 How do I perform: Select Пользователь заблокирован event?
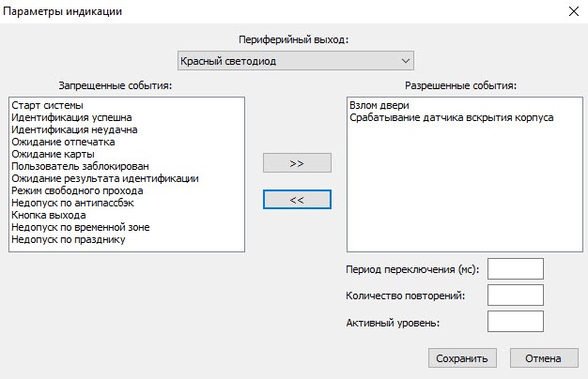coord(80,166)
